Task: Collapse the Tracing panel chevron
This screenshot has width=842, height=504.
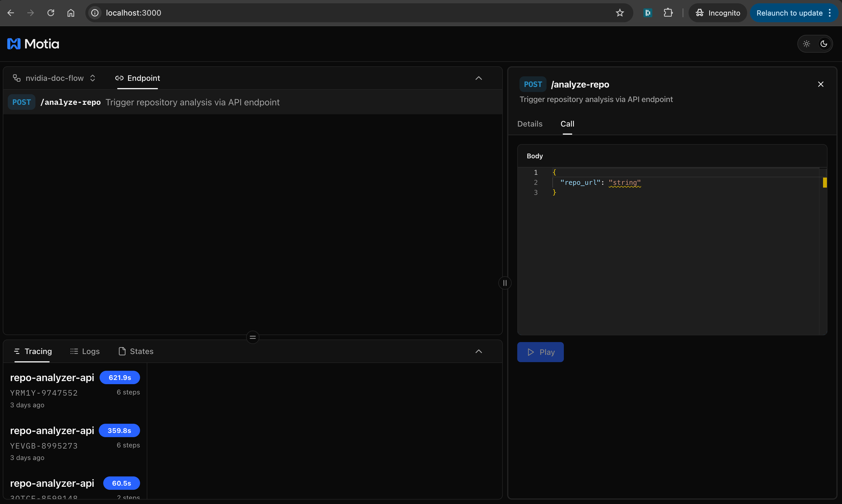Action: 479,351
